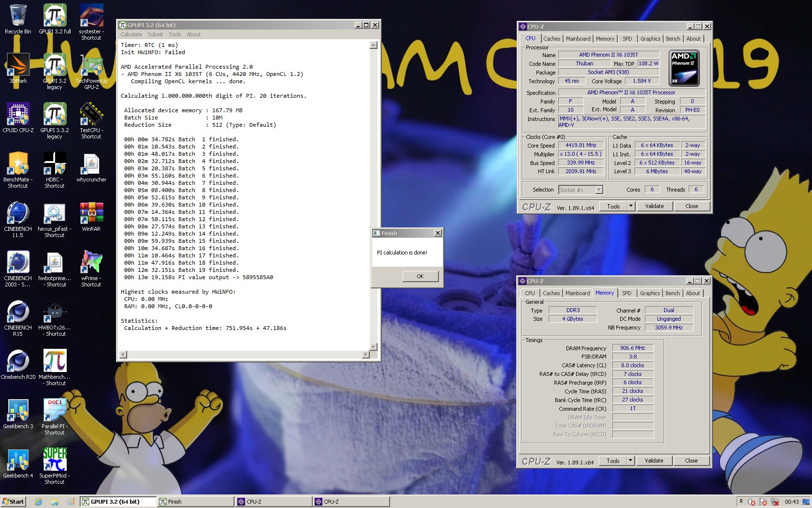Click Close button in lower CPU-Z
The width and height of the screenshot is (812, 508).
coord(691,461)
